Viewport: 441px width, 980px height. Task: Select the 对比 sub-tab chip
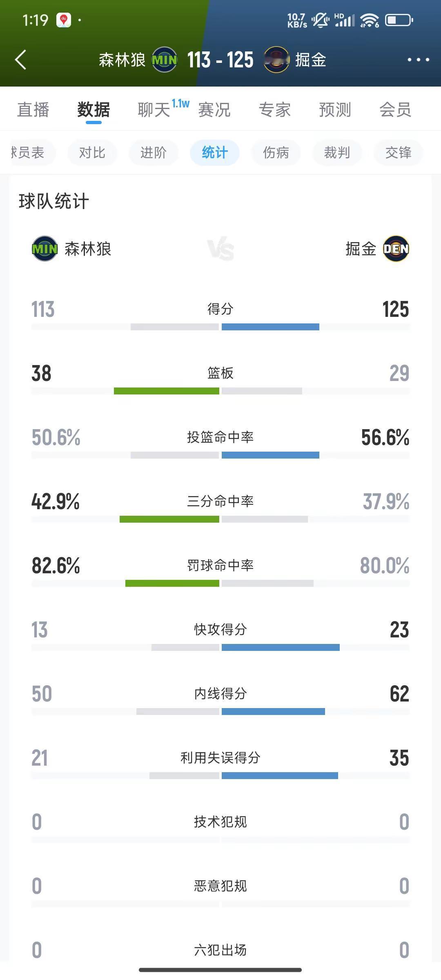coord(92,153)
